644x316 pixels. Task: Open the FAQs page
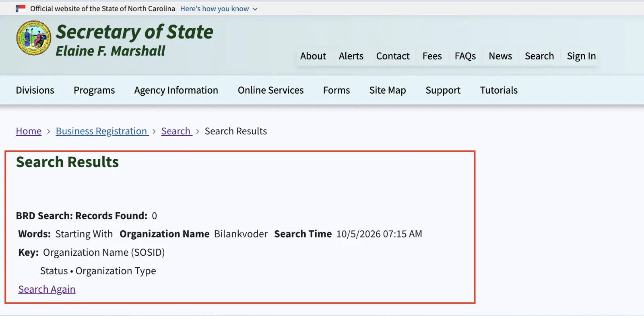click(x=465, y=56)
